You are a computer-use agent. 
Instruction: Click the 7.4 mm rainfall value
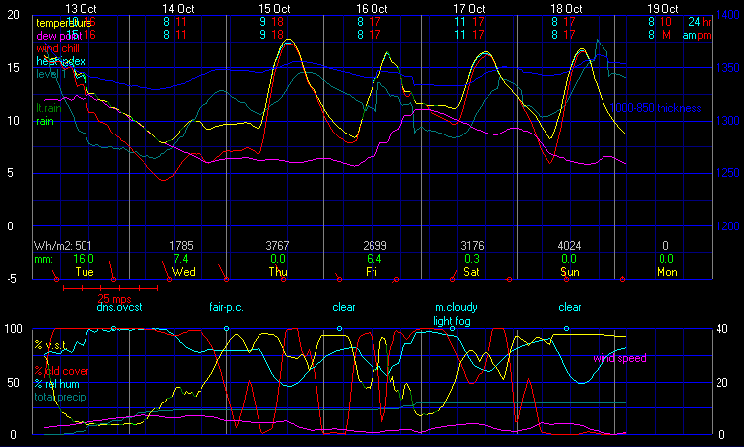click(181, 259)
